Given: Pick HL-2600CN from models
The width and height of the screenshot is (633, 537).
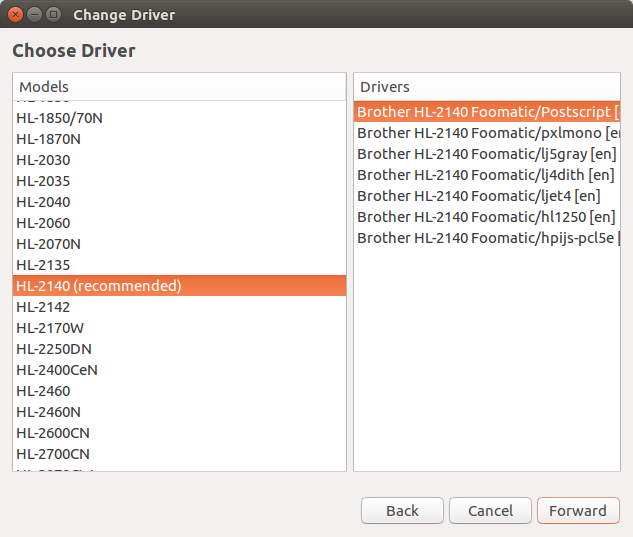Looking at the screenshot, I should tap(179, 433).
